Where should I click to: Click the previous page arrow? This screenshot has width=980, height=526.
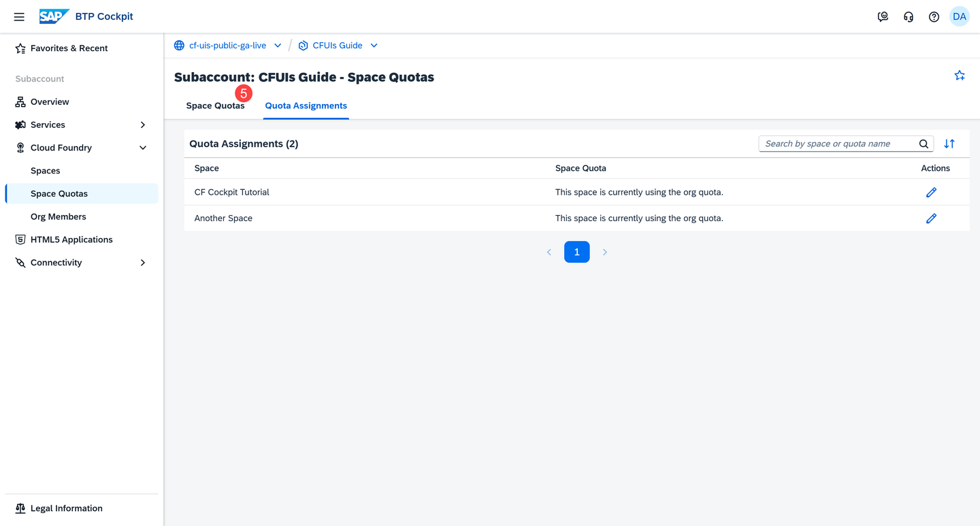coord(549,252)
